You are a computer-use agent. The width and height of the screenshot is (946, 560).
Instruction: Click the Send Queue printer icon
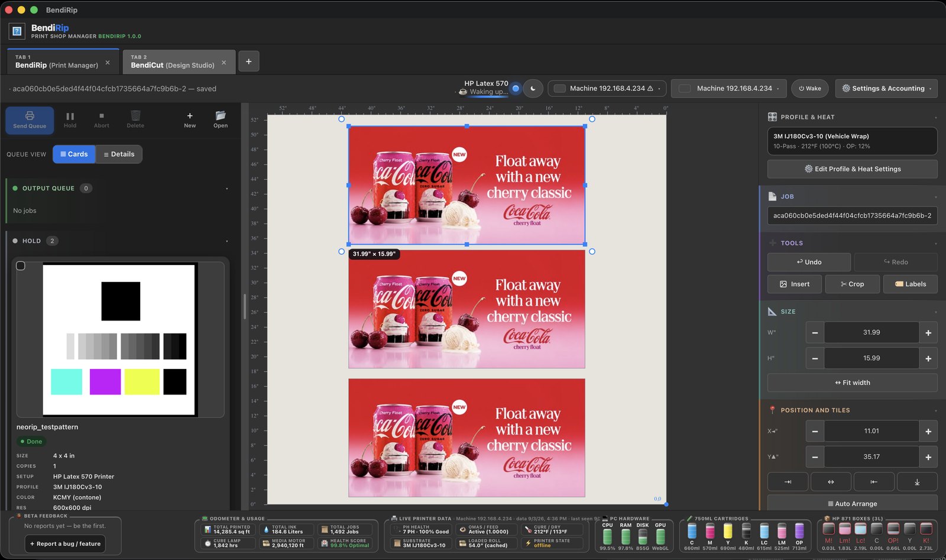point(30,116)
